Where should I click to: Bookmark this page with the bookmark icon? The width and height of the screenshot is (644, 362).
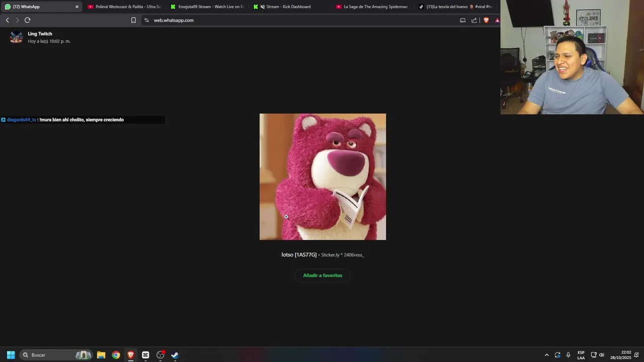[133, 20]
